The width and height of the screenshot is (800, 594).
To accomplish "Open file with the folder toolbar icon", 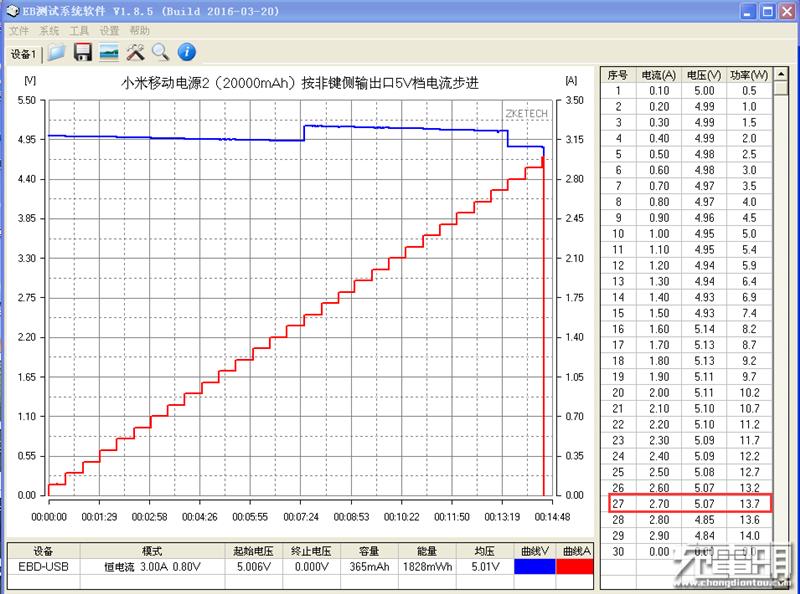I will [x=56, y=52].
